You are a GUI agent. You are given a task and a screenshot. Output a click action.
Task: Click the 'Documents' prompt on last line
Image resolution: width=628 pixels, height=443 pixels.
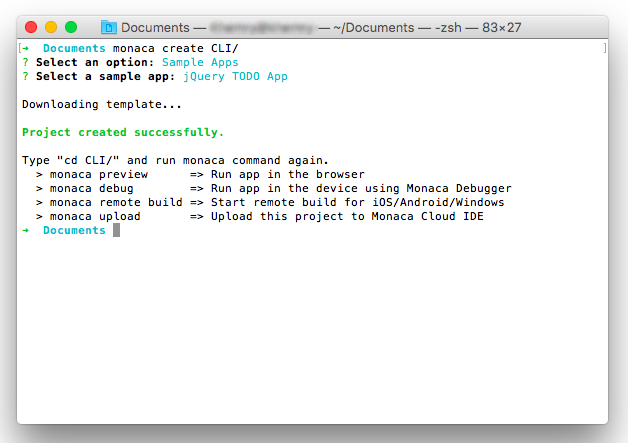pos(74,230)
